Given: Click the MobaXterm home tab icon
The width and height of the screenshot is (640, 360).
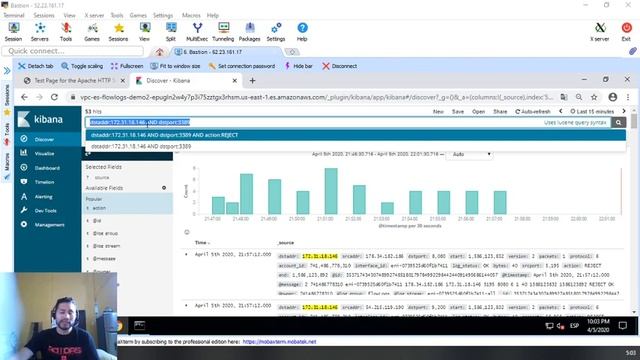Looking at the screenshot, I should pyautogui.click(x=160, y=52).
